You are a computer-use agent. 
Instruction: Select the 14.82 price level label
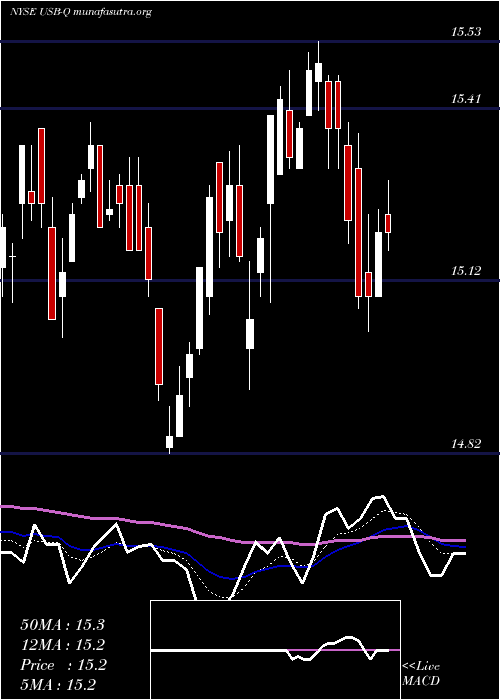point(466,443)
